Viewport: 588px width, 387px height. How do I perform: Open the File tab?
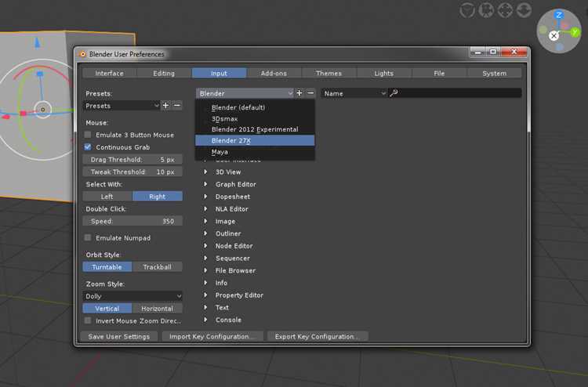[439, 73]
